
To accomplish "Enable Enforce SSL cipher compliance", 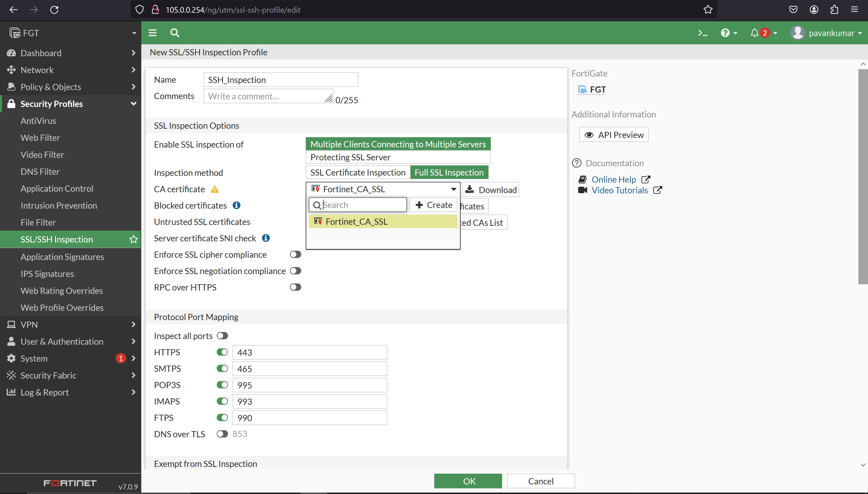I will (295, 254).
